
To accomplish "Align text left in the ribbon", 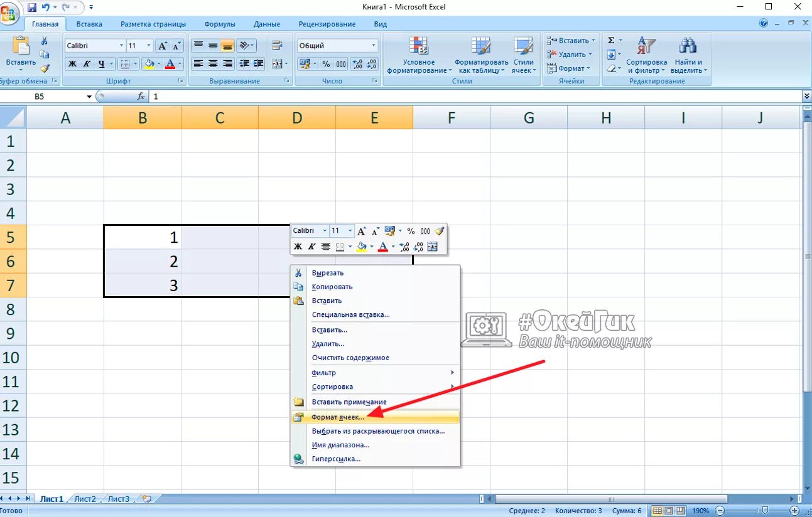I will pyautogui.click(x=198, y=63).
